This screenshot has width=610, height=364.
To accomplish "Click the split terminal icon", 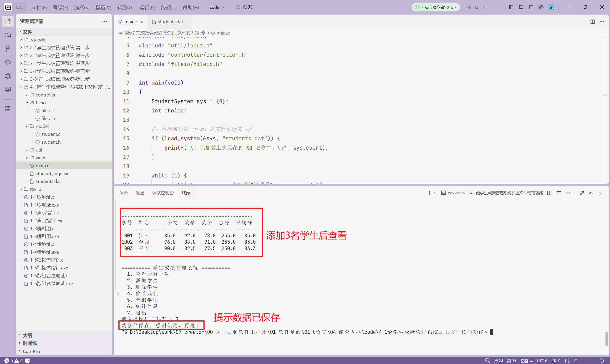I will (x=549, y=193).
